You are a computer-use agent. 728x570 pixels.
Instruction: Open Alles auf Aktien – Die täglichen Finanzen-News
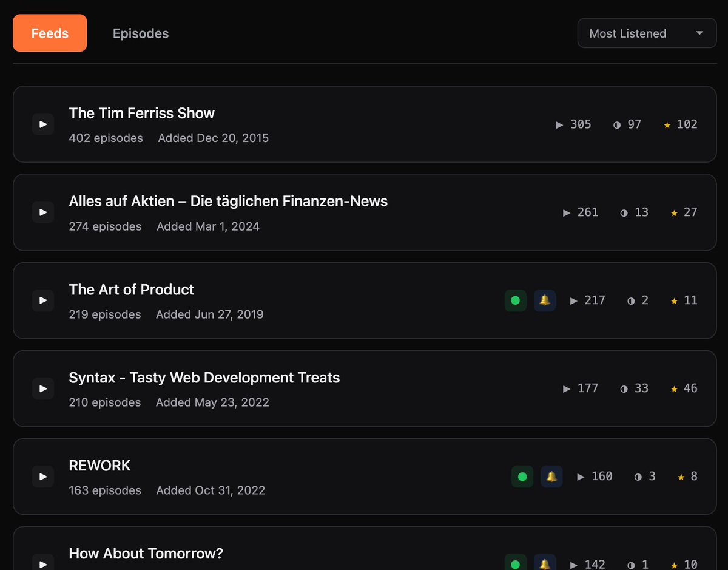pyautogui.click(x=228, y=202)
